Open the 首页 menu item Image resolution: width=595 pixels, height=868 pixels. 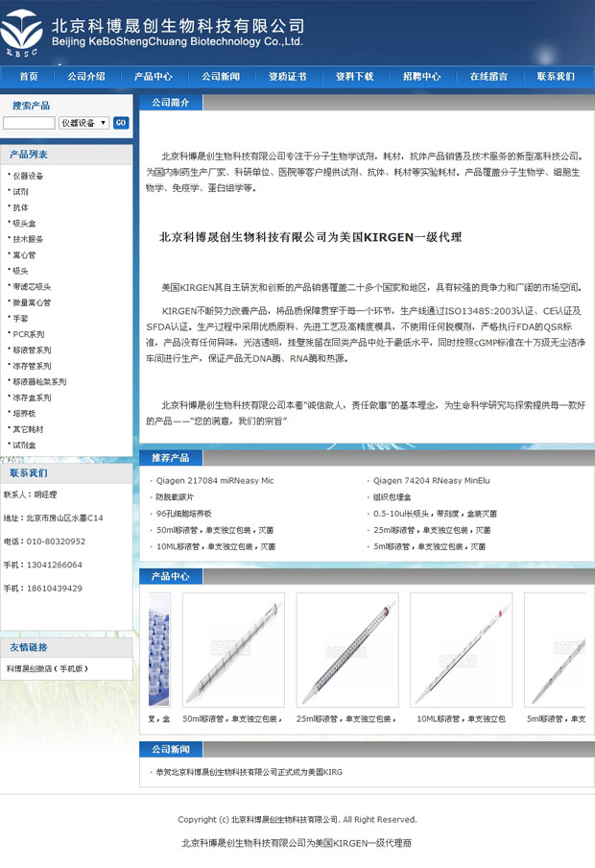tap(29, 77)
